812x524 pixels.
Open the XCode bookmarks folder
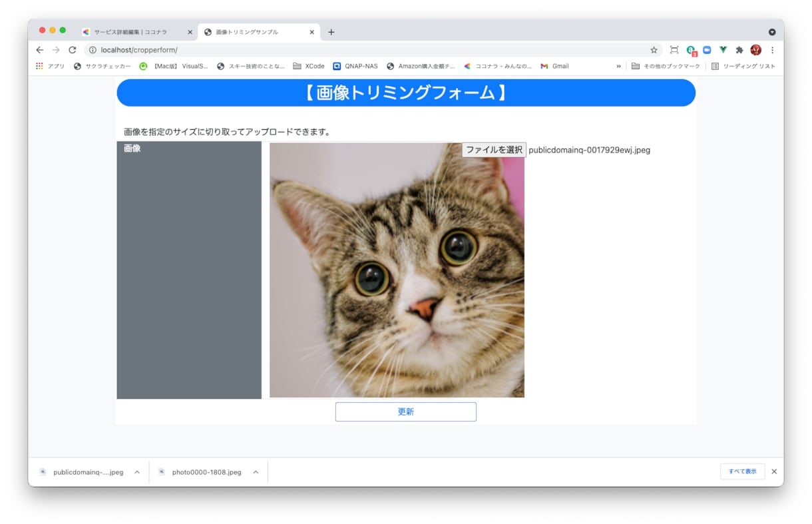[x=309, y=67]
